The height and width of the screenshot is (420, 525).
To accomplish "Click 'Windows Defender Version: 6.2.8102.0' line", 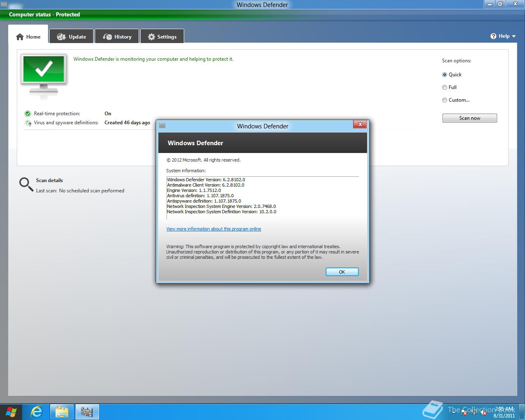I will [206, 180].
